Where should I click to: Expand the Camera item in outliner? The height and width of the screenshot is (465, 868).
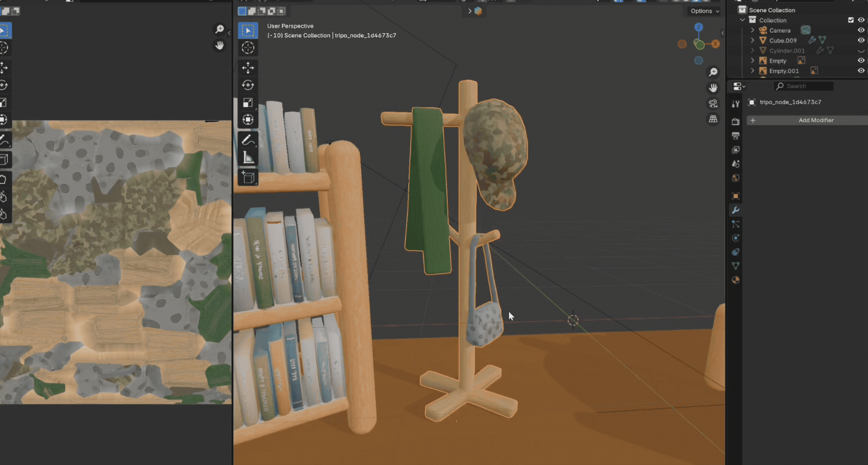pos(753,30)
